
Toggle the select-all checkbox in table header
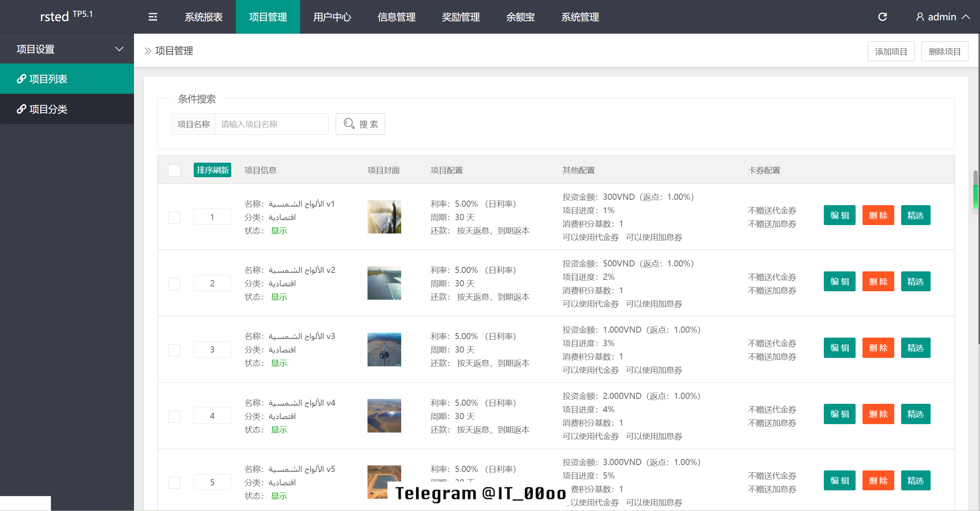coord(174,170)
